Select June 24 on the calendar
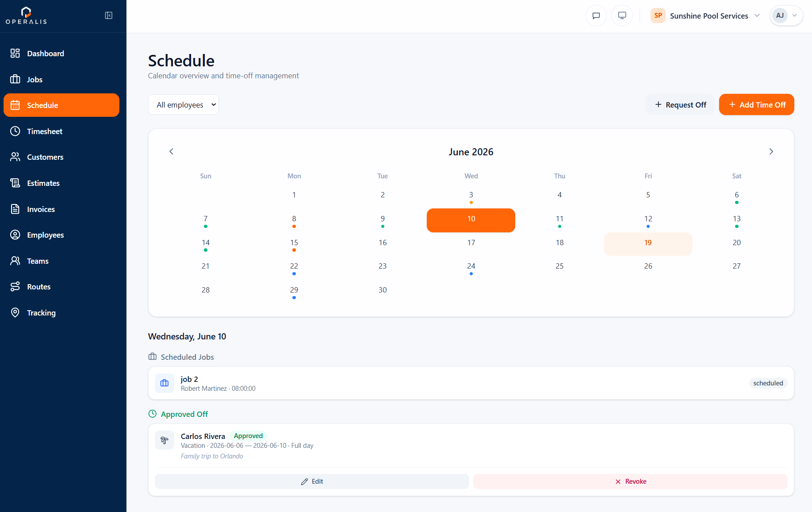This screenshot has height=512, width=812. tap(471, 268)
